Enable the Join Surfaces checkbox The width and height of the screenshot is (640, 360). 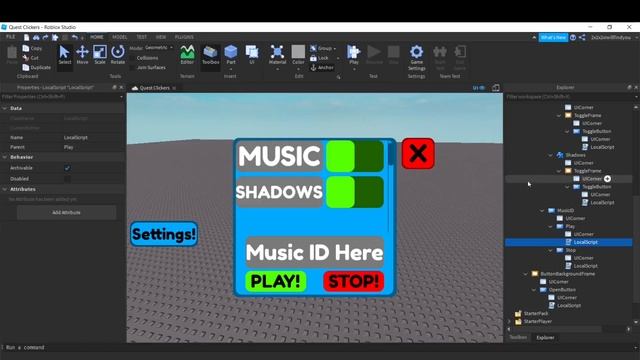[x=132, y=67]
